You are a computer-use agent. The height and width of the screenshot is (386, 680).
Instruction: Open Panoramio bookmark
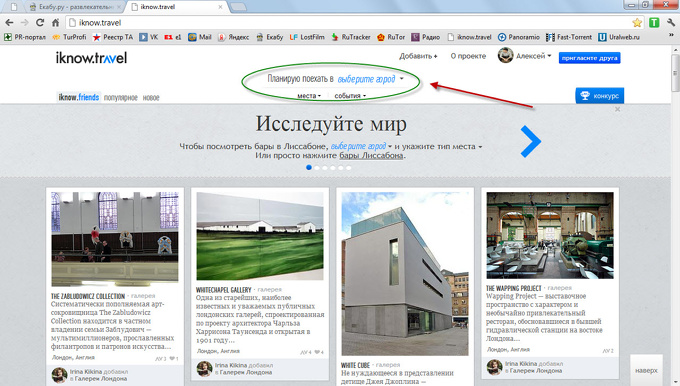point(519,37)
